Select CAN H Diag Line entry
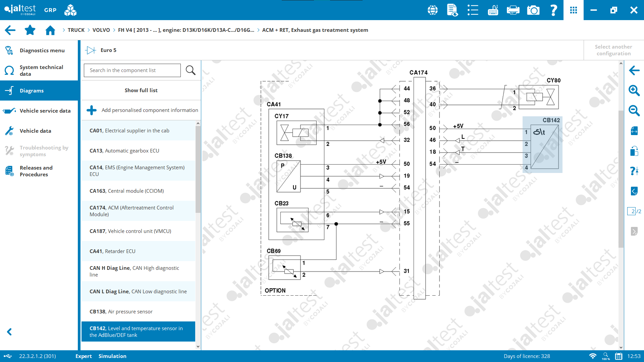This screenshot has height=362, width=644. (x=138, y=271)
